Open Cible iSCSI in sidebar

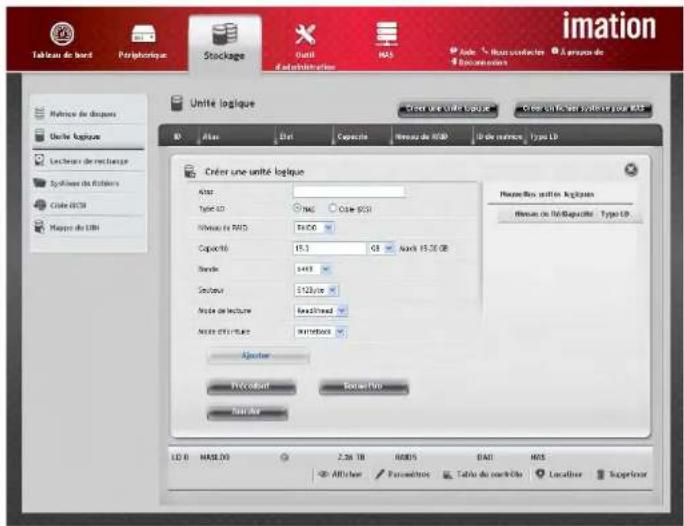coord(68,205)
